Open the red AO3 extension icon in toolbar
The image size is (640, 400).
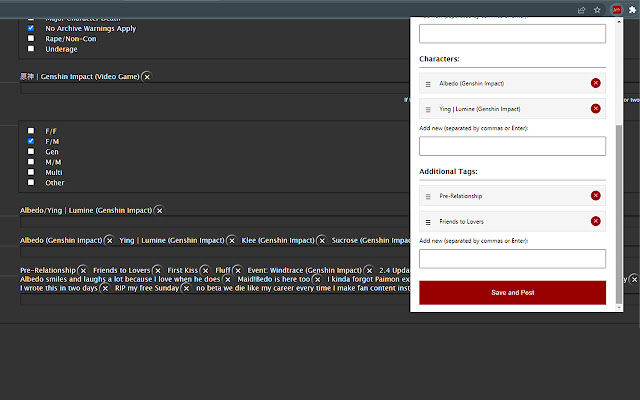616,10
